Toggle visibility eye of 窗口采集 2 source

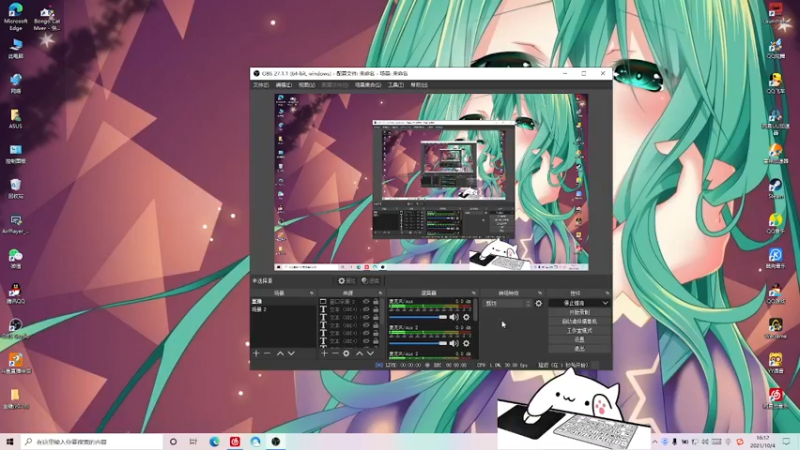tap(366, 302)
